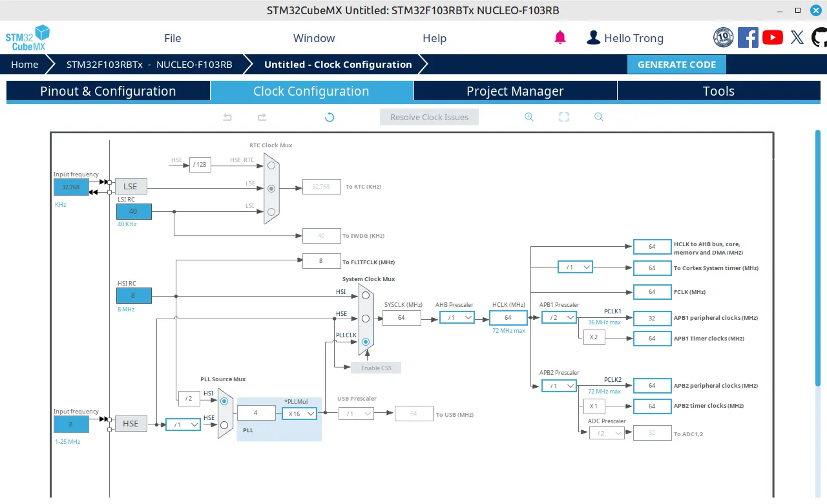Click HCLK to AHB bus value field
Screen dimensions: 827x504
(x=652, y=246)
